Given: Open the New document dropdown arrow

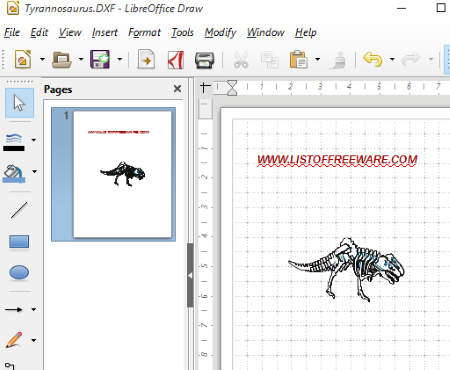Looking at the screenshot, I should pos(42,59).
